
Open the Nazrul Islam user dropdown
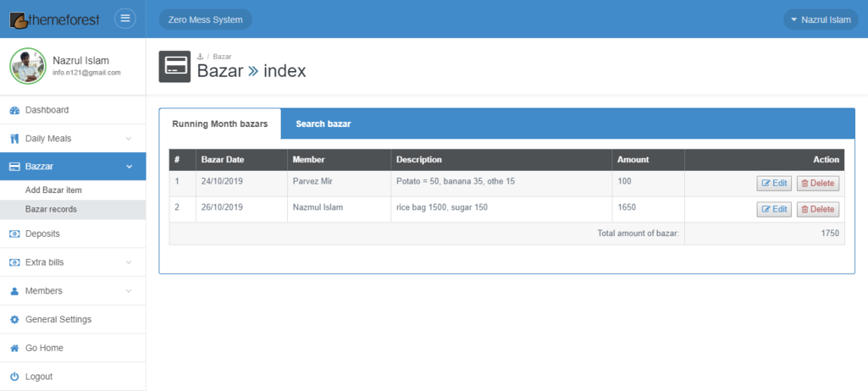tap(819, 19)
